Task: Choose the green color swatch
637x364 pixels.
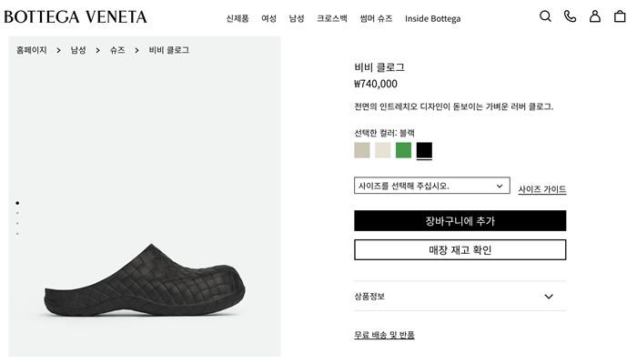Action: click(403, 150)
